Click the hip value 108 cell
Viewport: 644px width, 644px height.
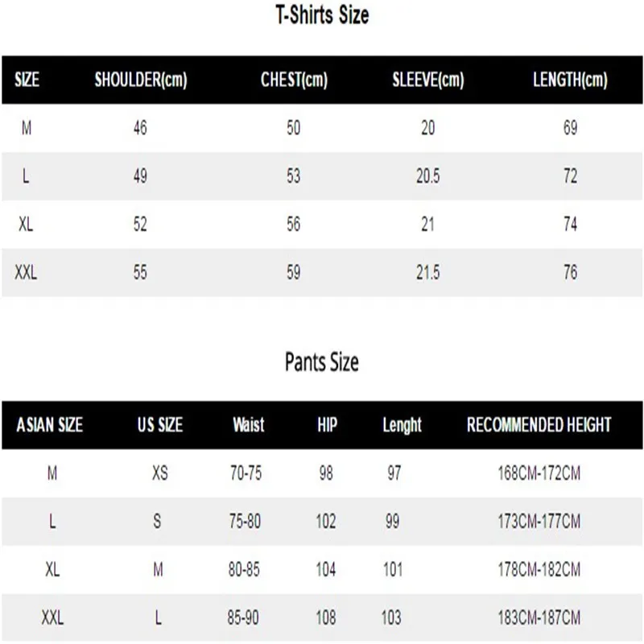tap(326, 618)
